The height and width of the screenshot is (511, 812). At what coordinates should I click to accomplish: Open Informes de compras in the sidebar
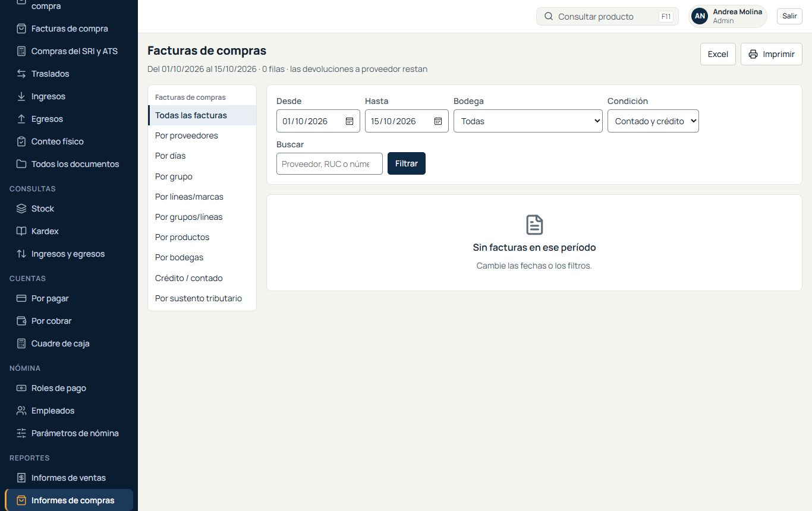[x=69, y=500]
